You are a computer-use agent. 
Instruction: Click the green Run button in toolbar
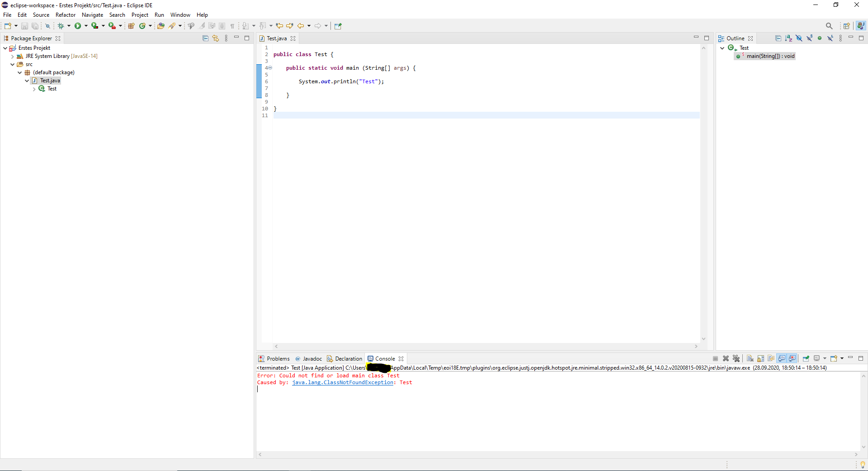click(78, 26)
